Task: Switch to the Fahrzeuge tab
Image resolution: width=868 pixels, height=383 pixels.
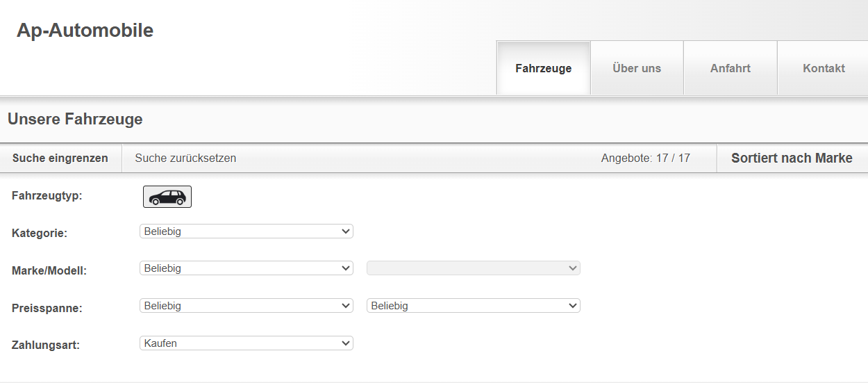Action: point(544,68)
